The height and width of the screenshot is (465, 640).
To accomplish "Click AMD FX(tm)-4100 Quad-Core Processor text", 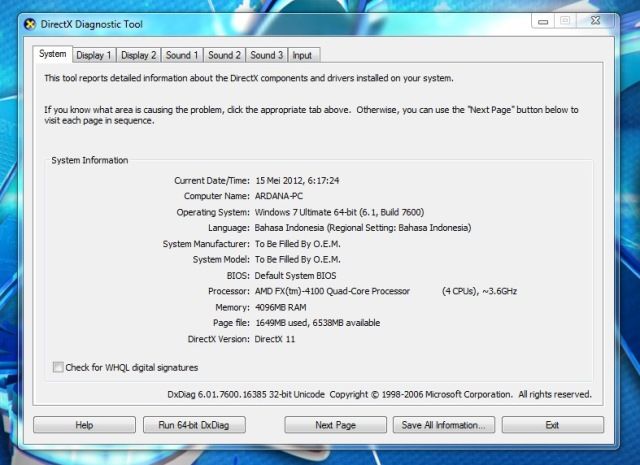I will point(332,291).
